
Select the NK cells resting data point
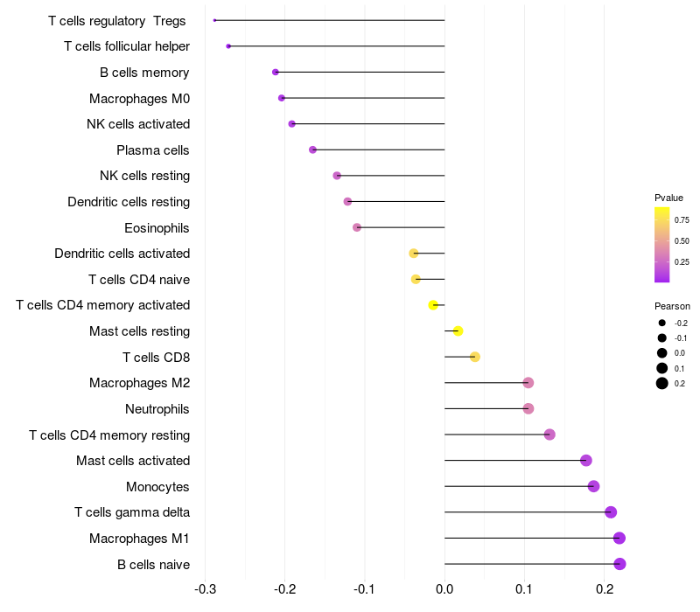pyautogui.click(x=337, y=176)
